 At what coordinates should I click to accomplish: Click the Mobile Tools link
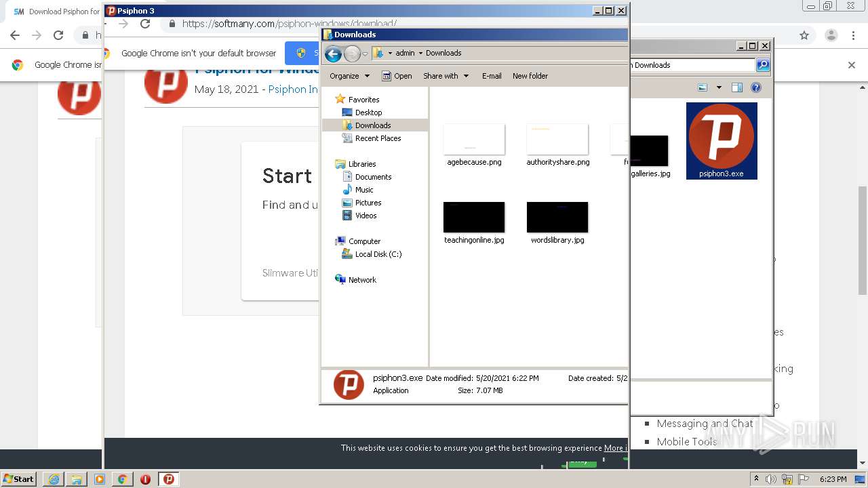click(x=686, y=442)
